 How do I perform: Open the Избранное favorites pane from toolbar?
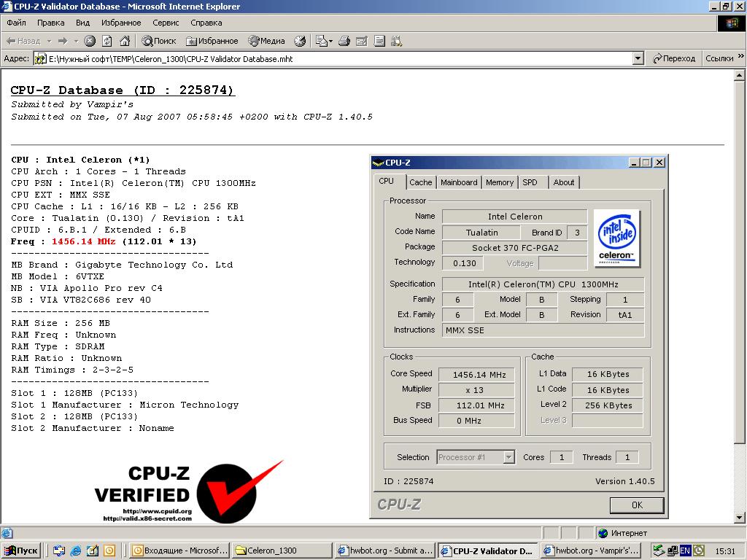coord(212,41)
